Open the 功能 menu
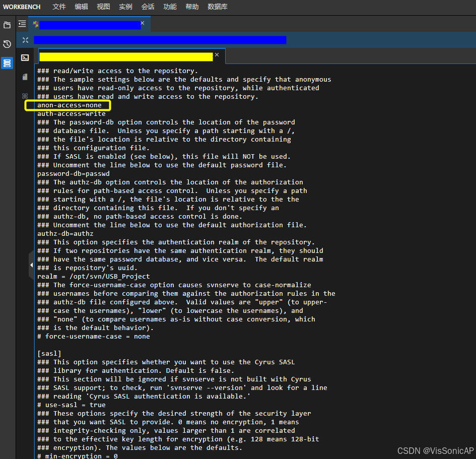476x459 pixels. click(170, 7)
